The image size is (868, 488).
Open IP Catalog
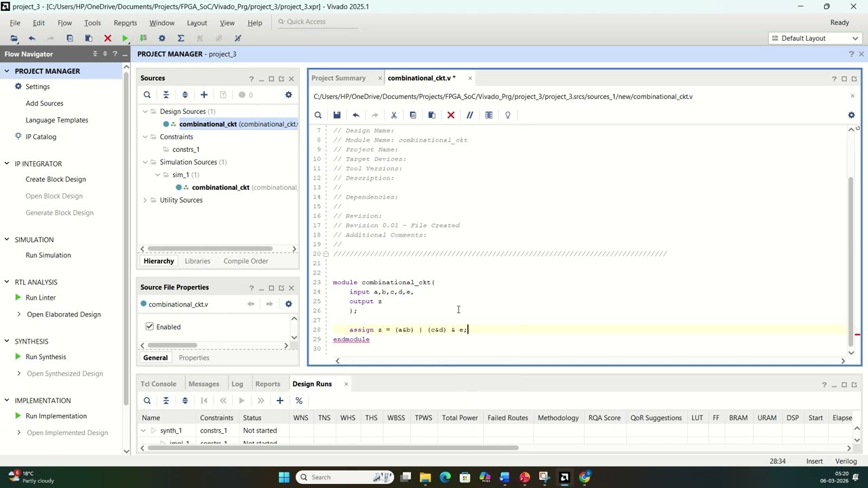click(x=41, y=137)
